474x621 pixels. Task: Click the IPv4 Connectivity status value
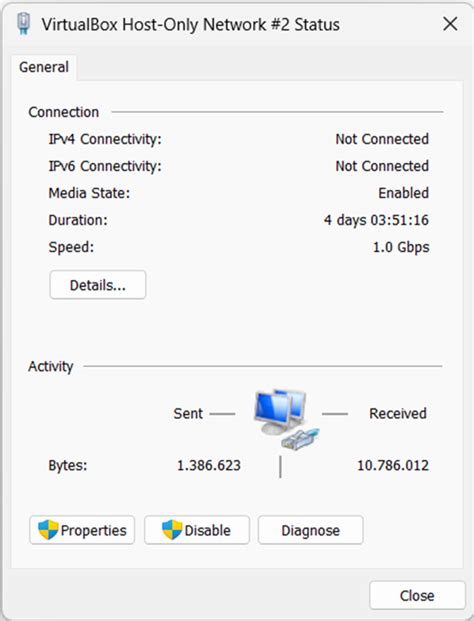(x=382, y=139)
